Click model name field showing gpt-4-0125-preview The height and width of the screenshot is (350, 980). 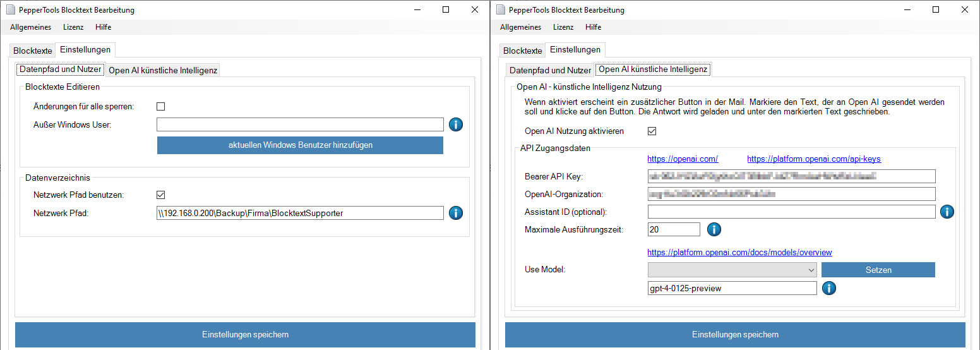(x=732, y=288)
